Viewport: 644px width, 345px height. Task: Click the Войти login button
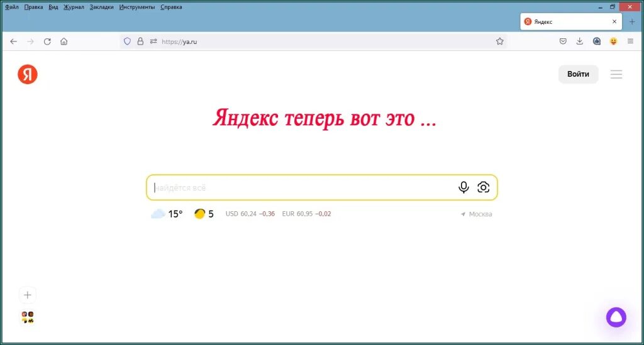578,74
